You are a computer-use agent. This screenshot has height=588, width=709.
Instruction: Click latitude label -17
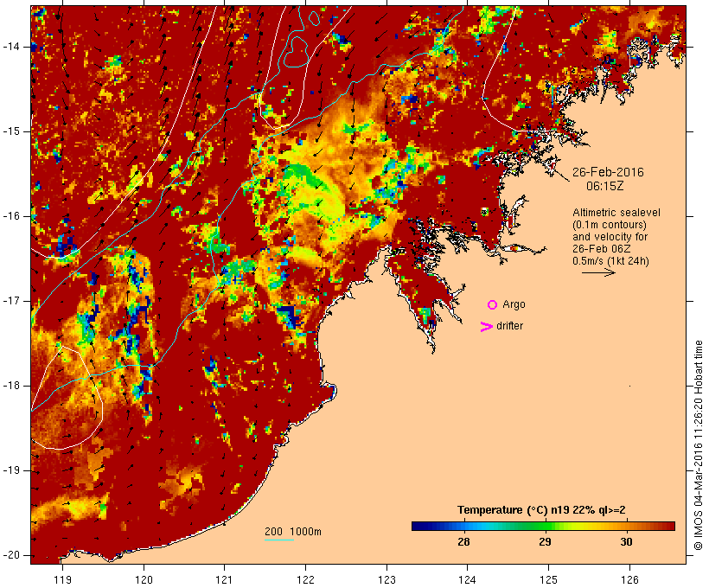(x=11, y=301)
